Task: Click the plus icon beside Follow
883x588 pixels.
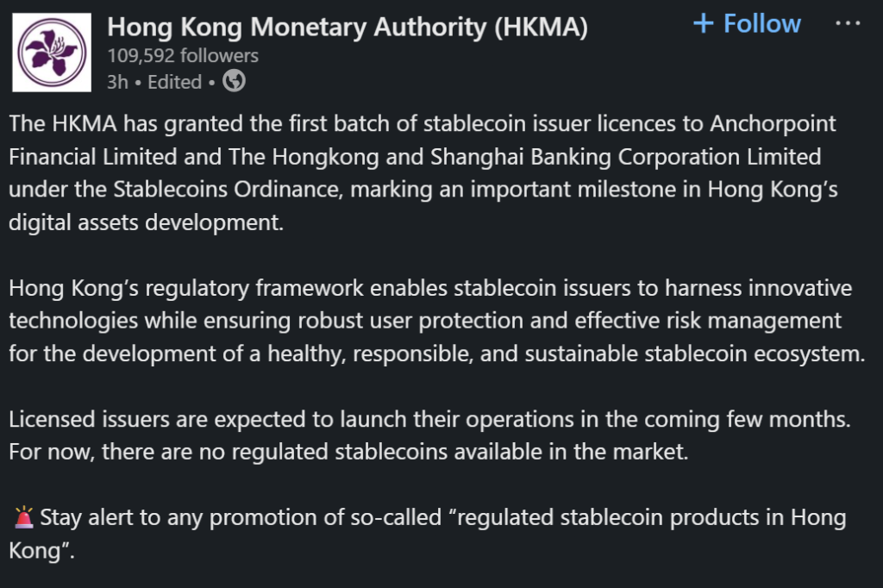Action: click(704, 23)
